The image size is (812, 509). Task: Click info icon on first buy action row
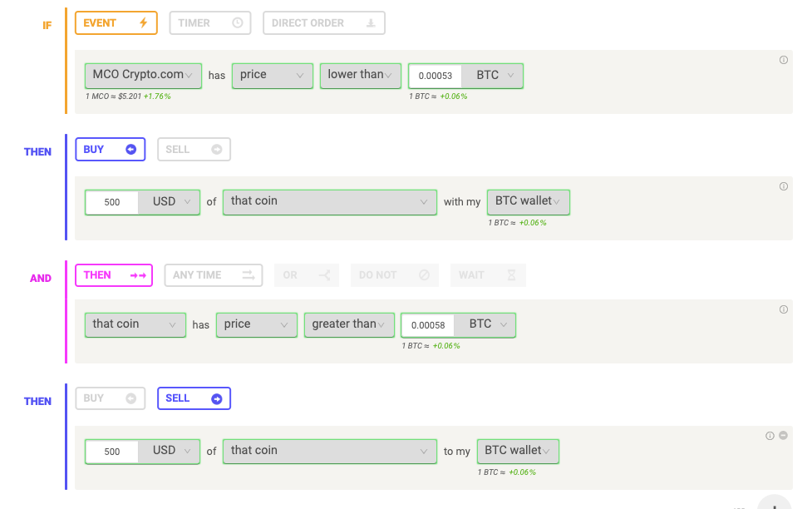[784, 186]
